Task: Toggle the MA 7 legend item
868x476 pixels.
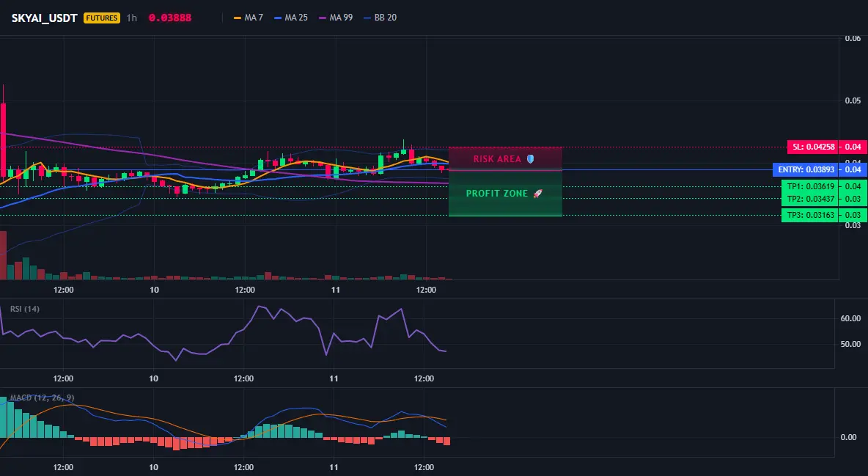Action: pos(249,18)
